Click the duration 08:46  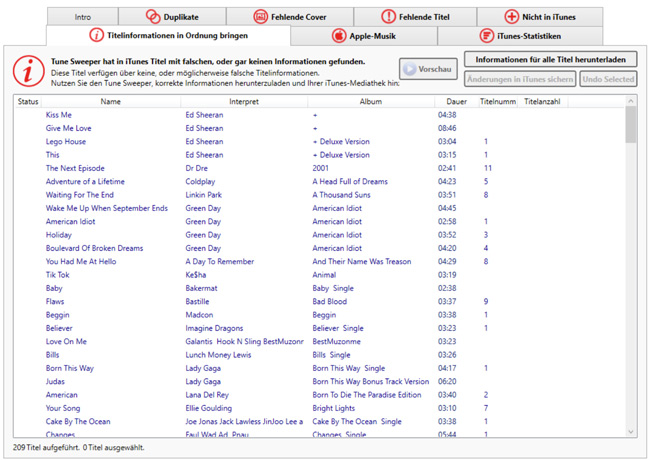click(x=447, y=128)
